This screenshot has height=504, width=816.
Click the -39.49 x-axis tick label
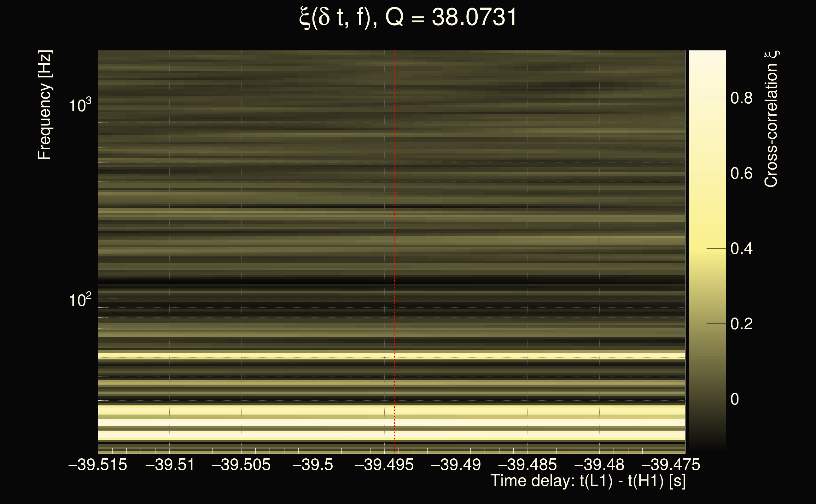tap(456, 465)
